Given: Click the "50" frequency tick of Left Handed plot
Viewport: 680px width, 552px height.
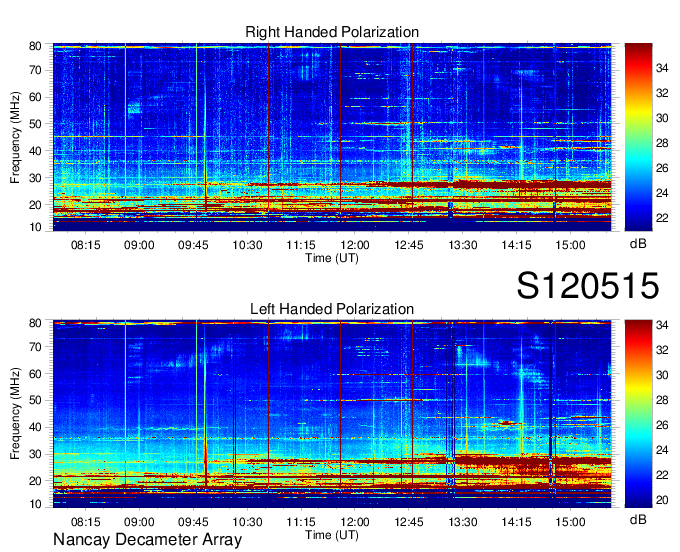Looking at the screenshot, I should point(35,401).
